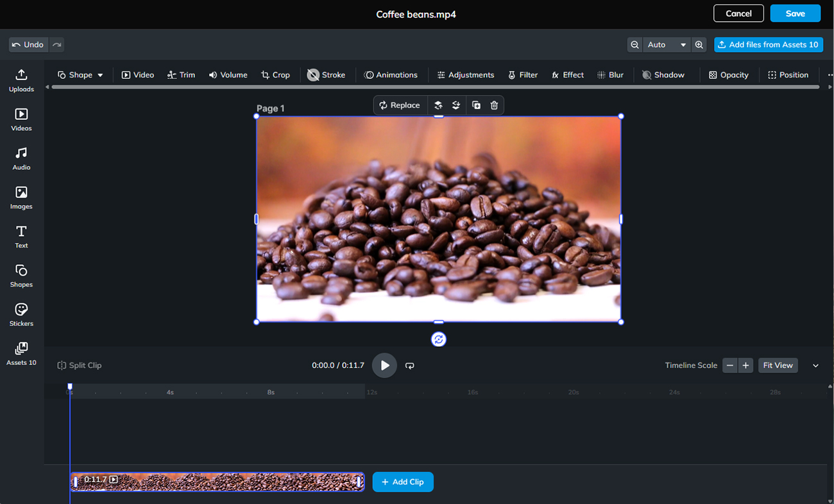Click the Add Clip button
Screen dimensions: 834x504
click(x=403, y=482)
